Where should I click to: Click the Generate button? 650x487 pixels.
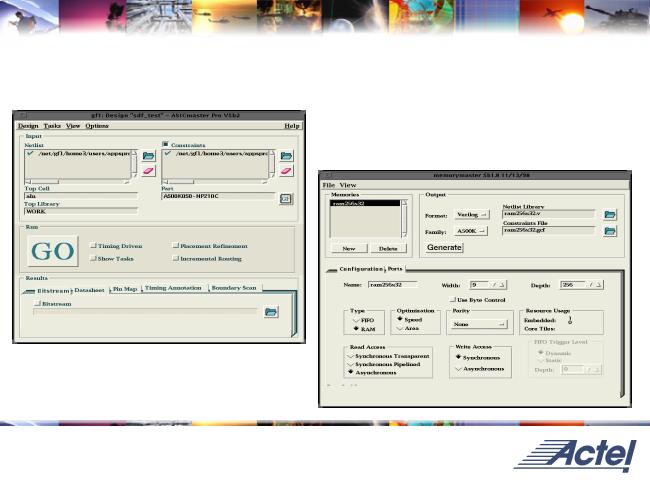(x=444, y=247)
